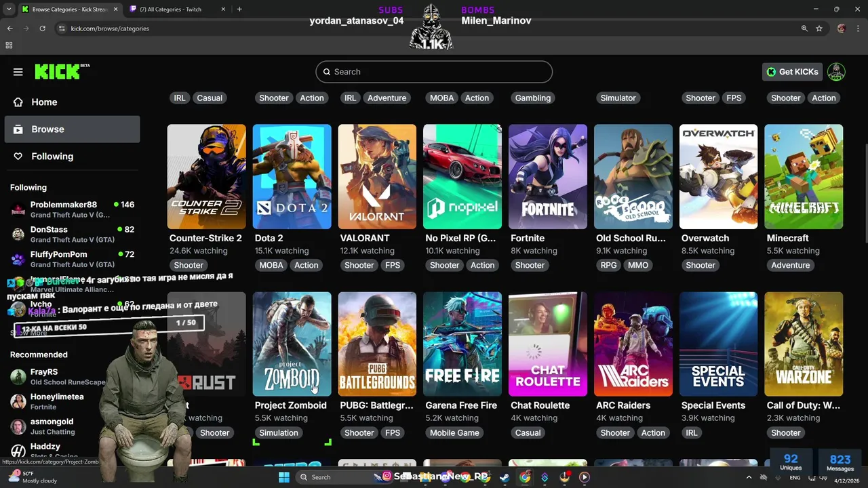868x488 pixels.
Task: Click the Mobile Game tag
Action: point(454,432)
